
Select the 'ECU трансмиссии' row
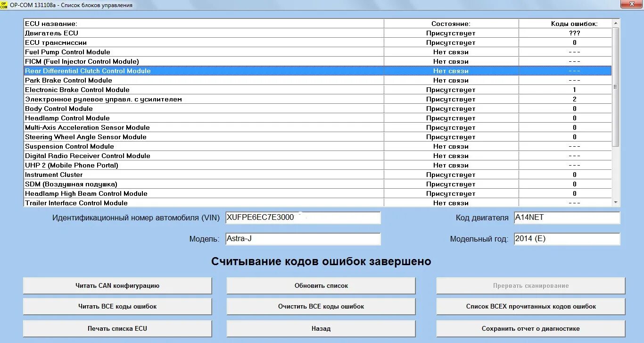pyautogui.click(x=318, y=42)
